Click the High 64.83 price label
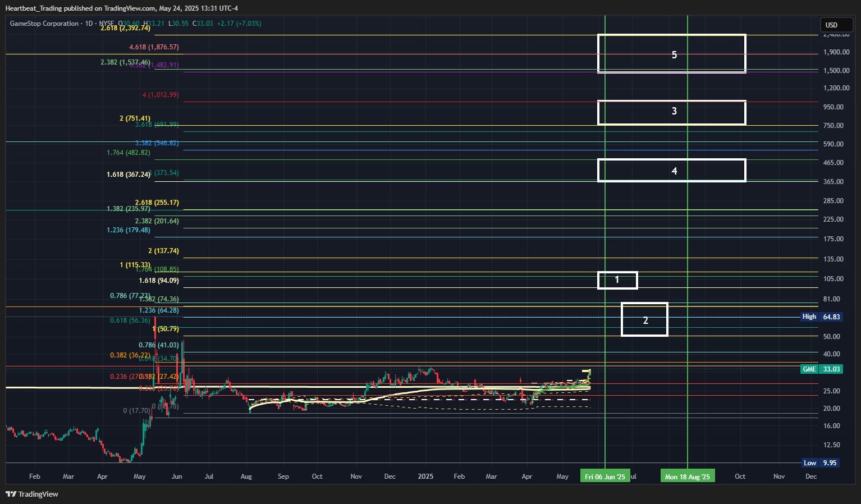 (x=821, y=317)
